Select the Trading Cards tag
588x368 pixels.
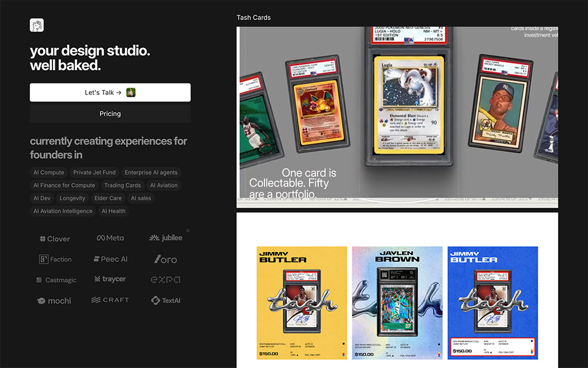(123, 185)
